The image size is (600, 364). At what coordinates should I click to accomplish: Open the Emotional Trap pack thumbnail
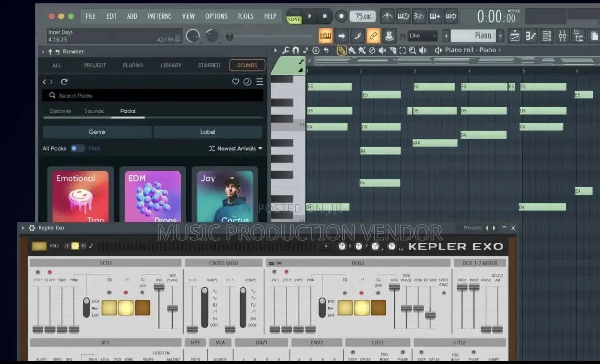click(x=80, y=196)
